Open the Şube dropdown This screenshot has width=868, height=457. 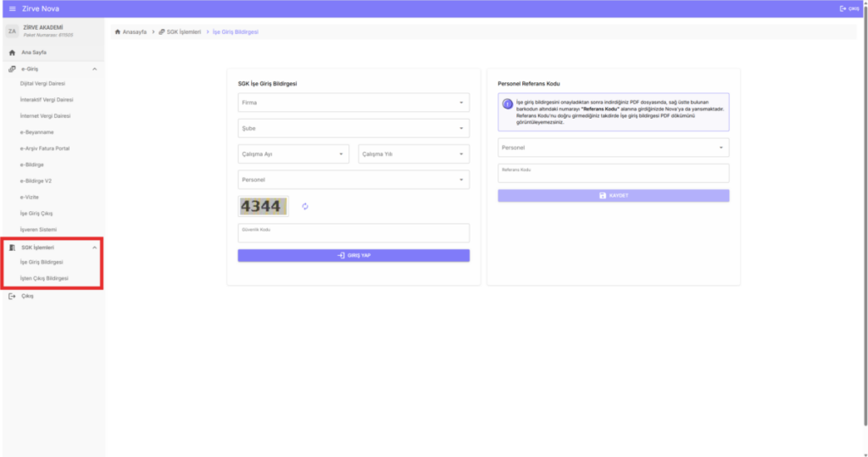[x=353, y=129]
